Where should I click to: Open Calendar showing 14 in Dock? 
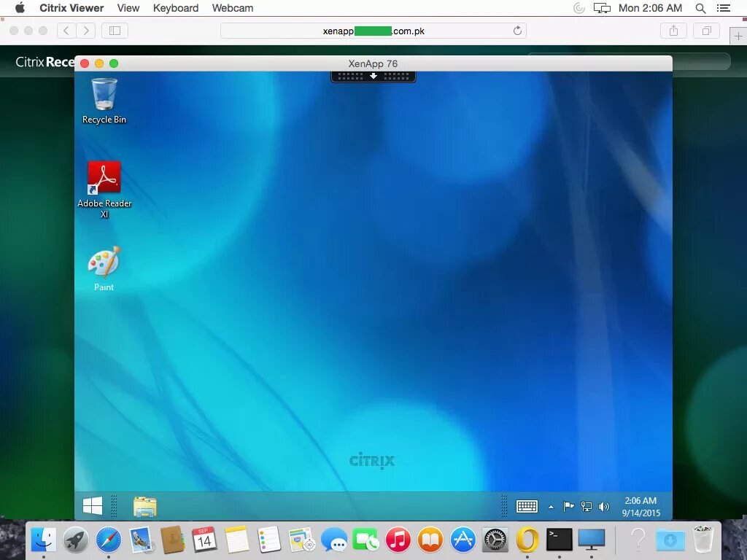(x=204, y=540)
